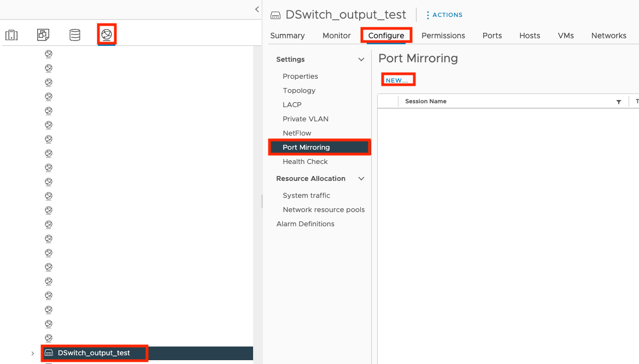Select the Storage inventory icon
The width and height of the screenshot is (639, 364).
(x=75, y=34)
